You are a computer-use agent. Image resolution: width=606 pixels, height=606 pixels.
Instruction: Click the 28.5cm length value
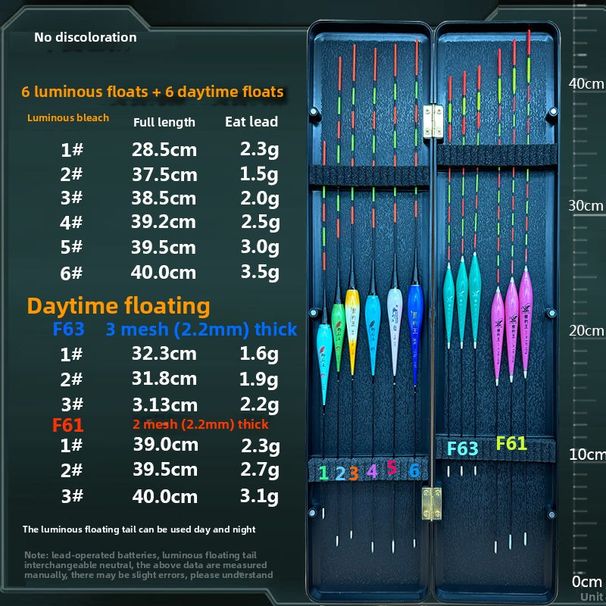(164, 149)
